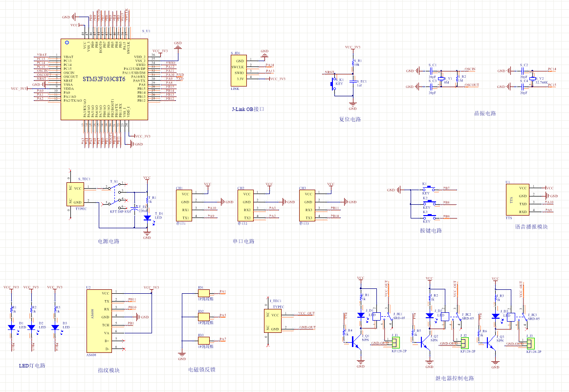569x392 pixels.
Task: Select the S_C1 20pF capacitor
Action: click(x=431, y=71)
